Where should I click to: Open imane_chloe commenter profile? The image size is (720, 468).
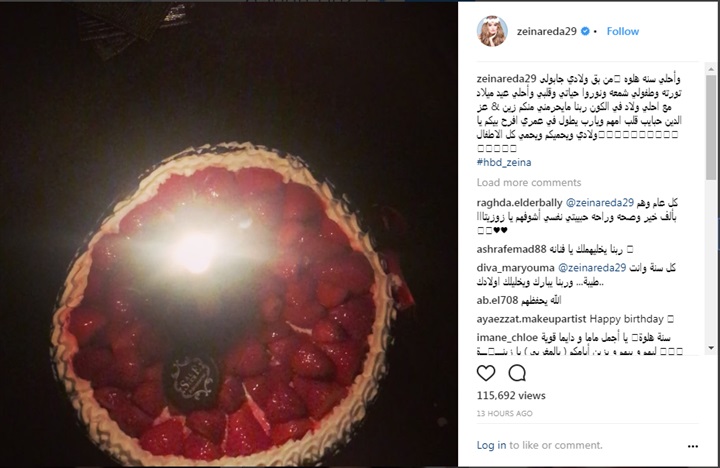tap(507, 338)
